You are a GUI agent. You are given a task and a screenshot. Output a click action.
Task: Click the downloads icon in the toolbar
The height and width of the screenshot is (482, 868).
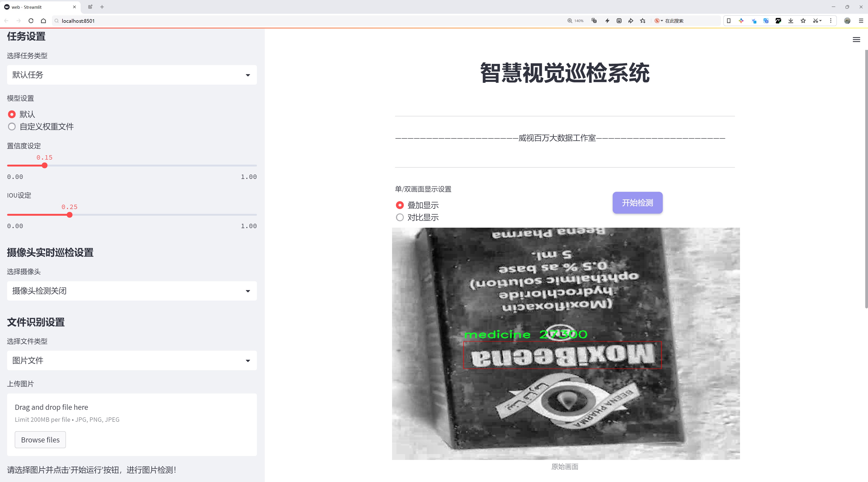791,20
